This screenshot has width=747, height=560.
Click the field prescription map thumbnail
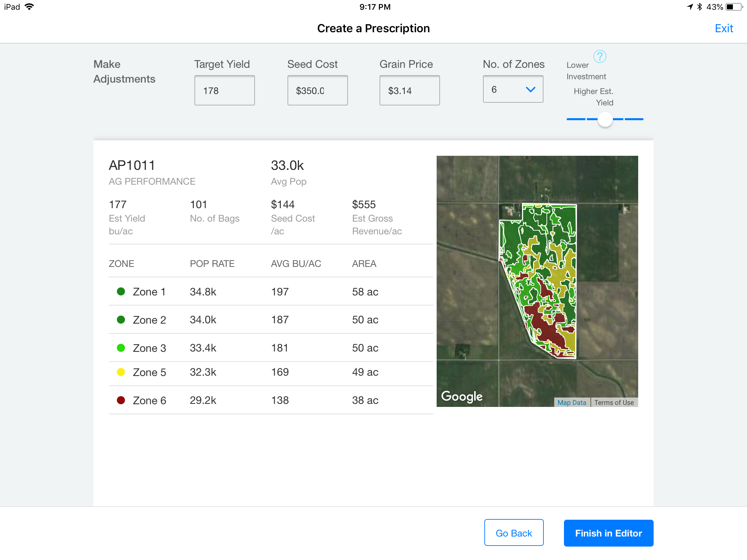pos(537,281)
